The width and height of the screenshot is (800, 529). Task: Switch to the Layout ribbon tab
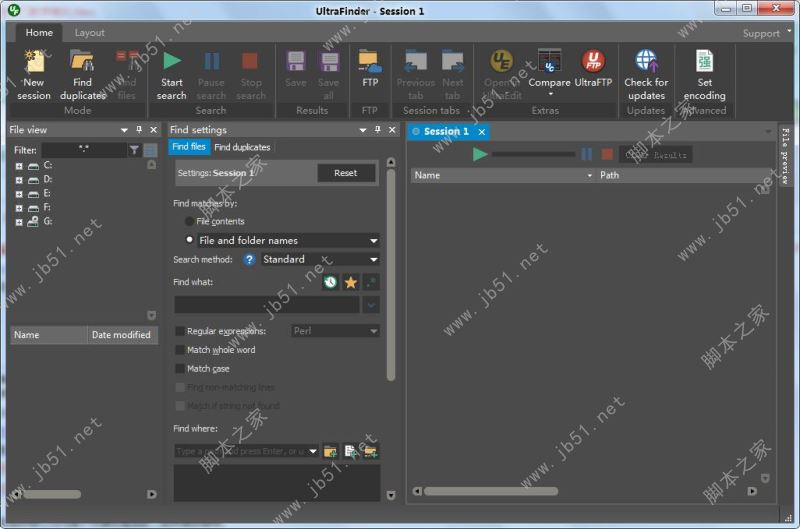(x=89, y=33)
